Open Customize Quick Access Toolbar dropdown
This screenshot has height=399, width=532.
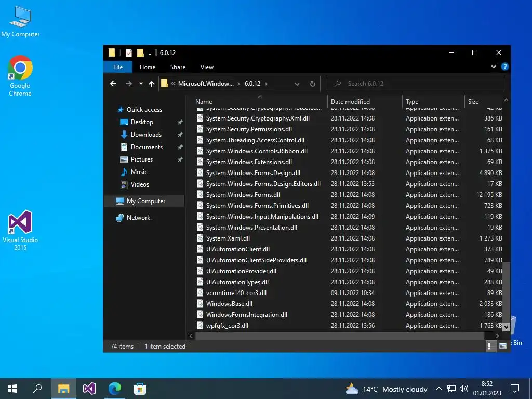[150, 54]
